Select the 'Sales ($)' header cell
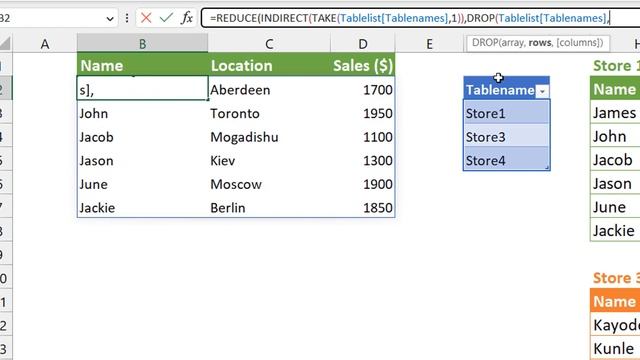This screenshot has height=360, width=640. (x=362, y=65)
